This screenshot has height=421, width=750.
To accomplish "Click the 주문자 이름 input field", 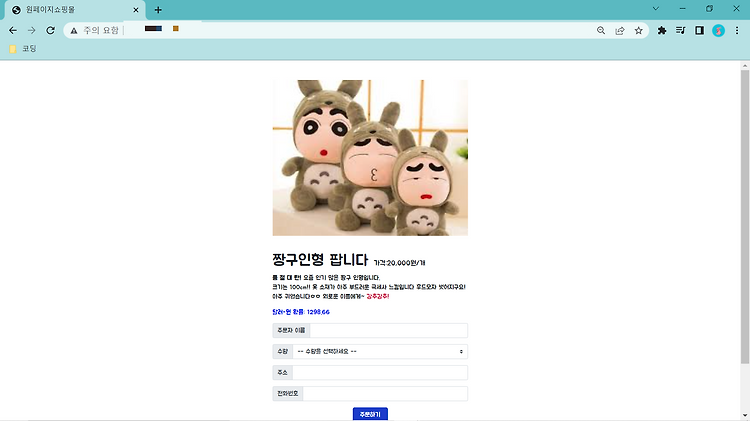I will (x=388, y=330).
